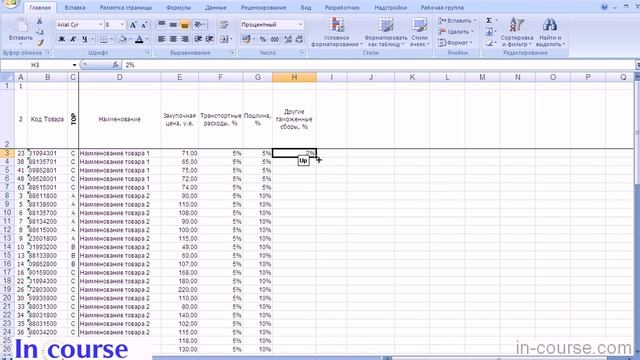Click the Excel Help question icon

pos(604,7)
